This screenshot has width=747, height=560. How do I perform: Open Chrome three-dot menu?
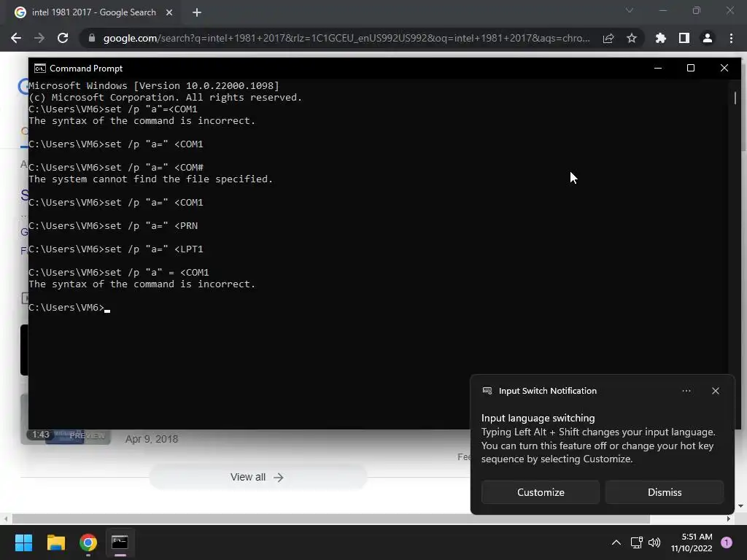pos(731,38)
